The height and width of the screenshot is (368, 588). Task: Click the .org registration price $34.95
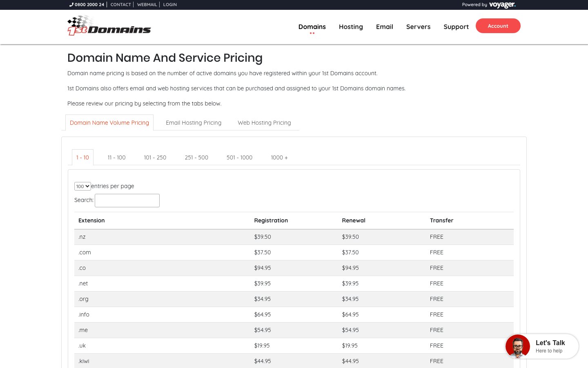pyautogui.click(x=263, y=299)
